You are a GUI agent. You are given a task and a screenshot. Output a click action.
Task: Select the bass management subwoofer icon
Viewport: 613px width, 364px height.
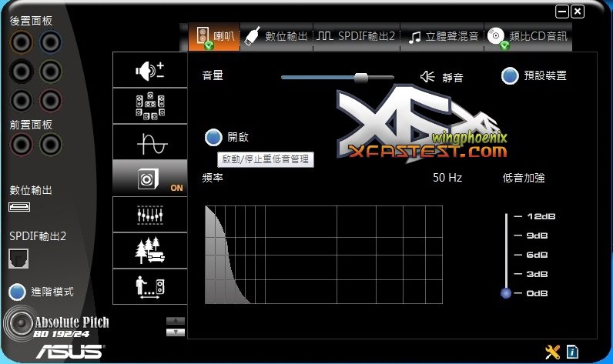pos(150,178)
